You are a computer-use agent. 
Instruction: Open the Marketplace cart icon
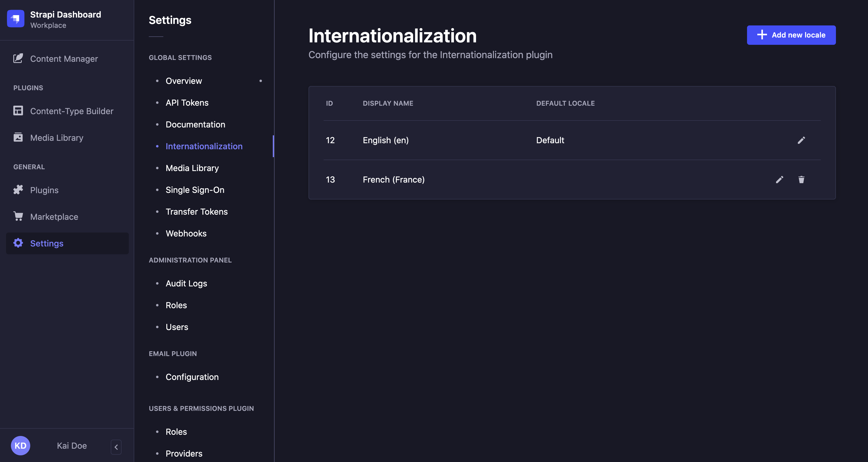coord(18,216)
